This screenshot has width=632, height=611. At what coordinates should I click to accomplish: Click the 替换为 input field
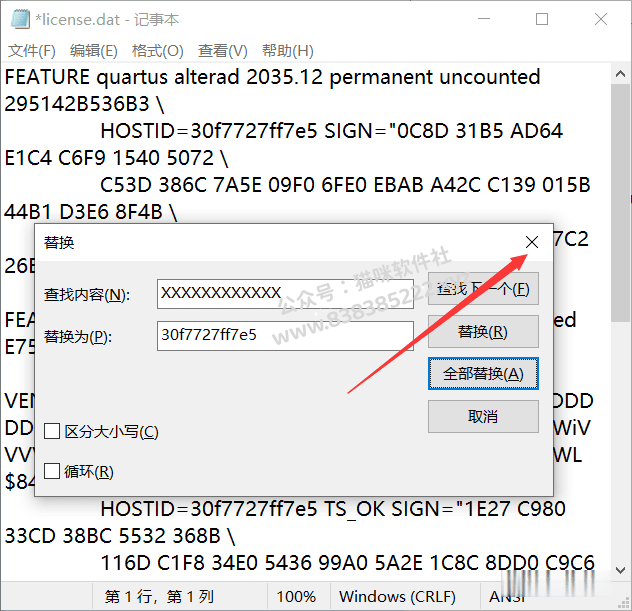click(x=285, y=336)
